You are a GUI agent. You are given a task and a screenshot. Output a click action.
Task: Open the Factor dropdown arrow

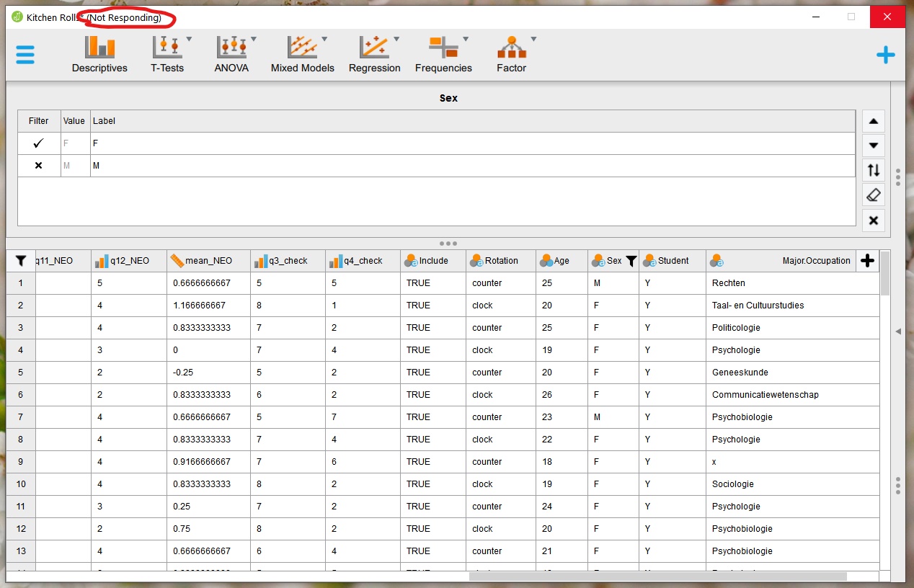533,40
